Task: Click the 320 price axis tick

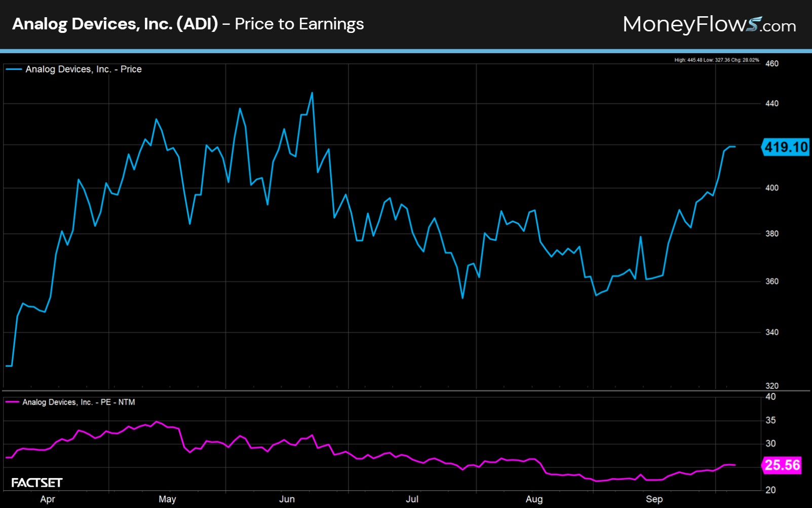Action: pos(772,386)
